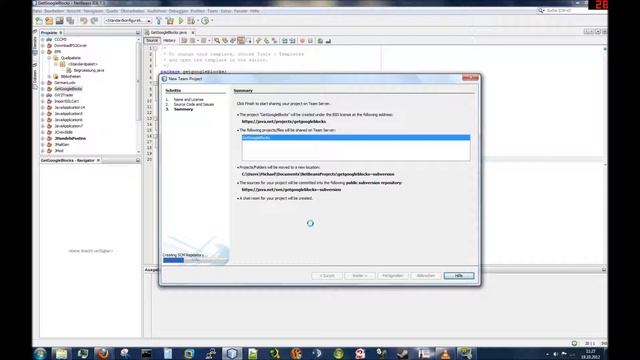
Task: Expand the Bibliotheken node
Action: (49, 77)
